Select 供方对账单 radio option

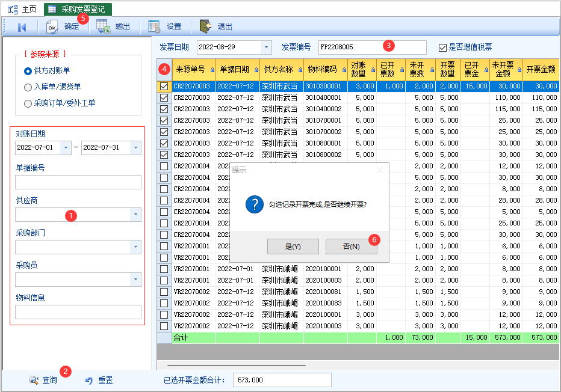[x=28, y=71]
